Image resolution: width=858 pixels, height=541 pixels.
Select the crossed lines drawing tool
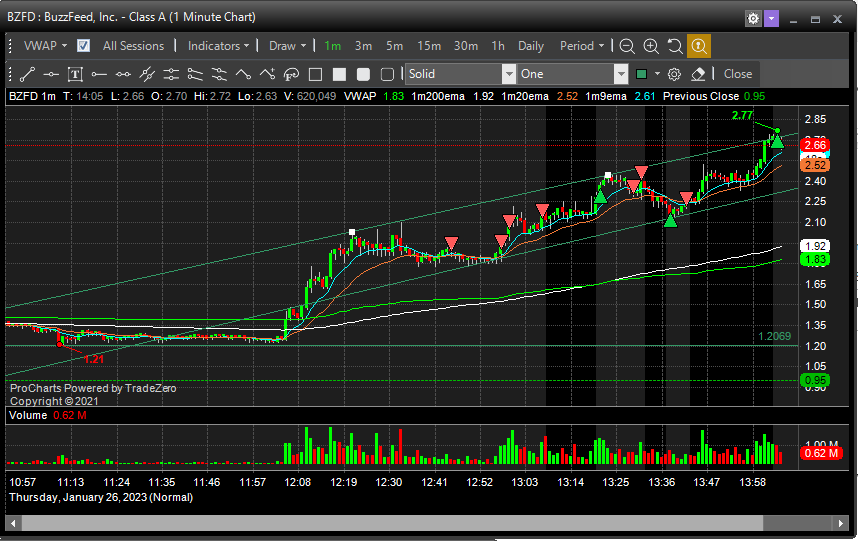(147, 74)
